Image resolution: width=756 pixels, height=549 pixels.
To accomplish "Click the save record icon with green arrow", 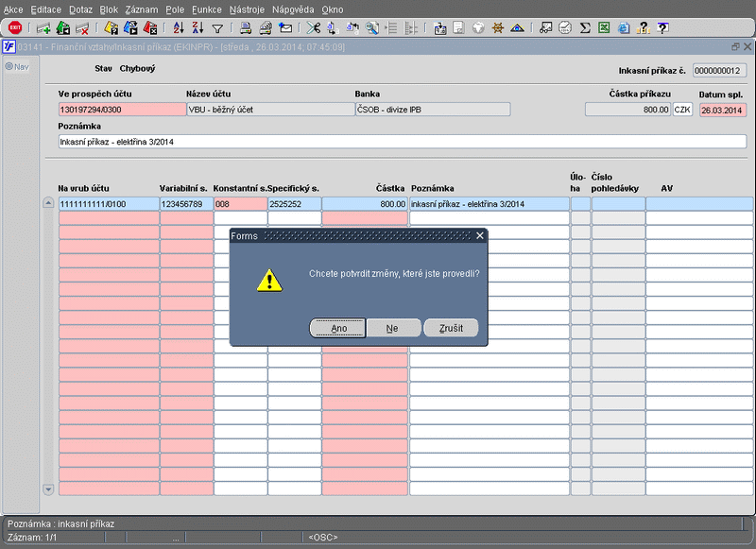I will coord(62,28).
